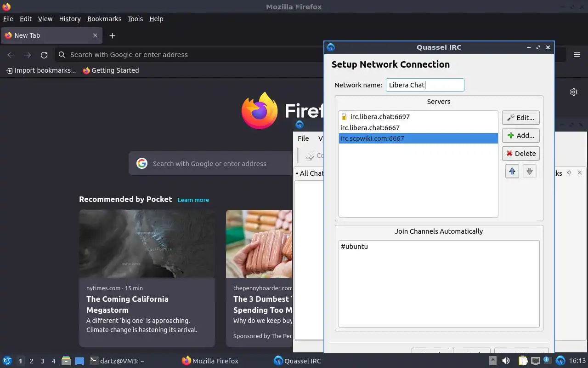Click the Firefox forward arrow
This screenshot has width=588, height=368.
click(x=28, y=55)
